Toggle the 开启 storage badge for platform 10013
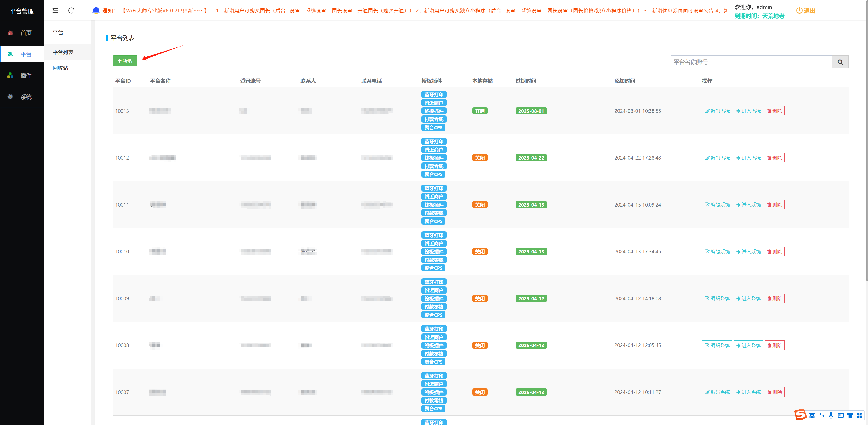Screen dimensions: 868x425 (480, 111)
